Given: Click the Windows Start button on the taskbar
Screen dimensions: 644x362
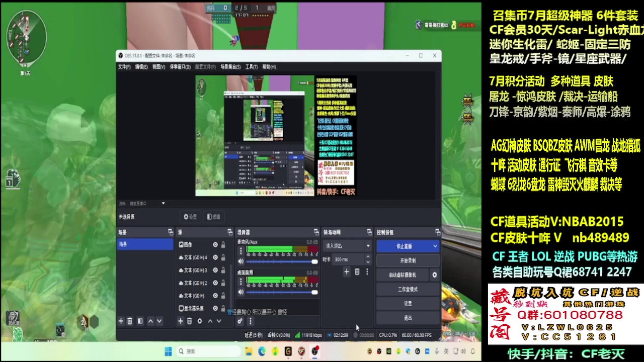Looking at the screenshot, I should (168, 351).
